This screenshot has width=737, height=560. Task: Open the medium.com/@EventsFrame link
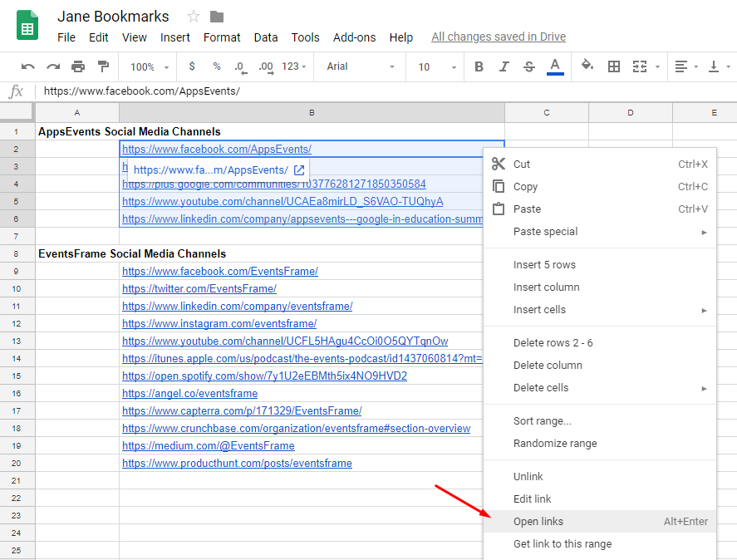(209, 445)
